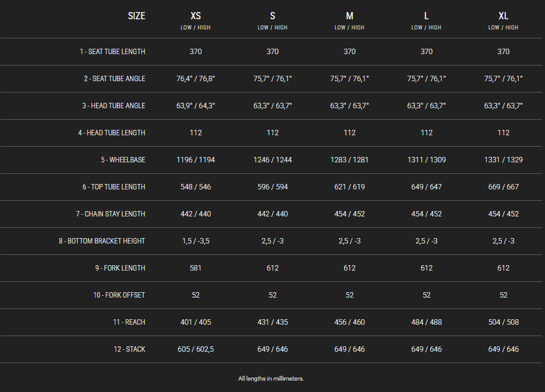Click the Stack row label
This screenshot has height=392, width=545.
129,349
